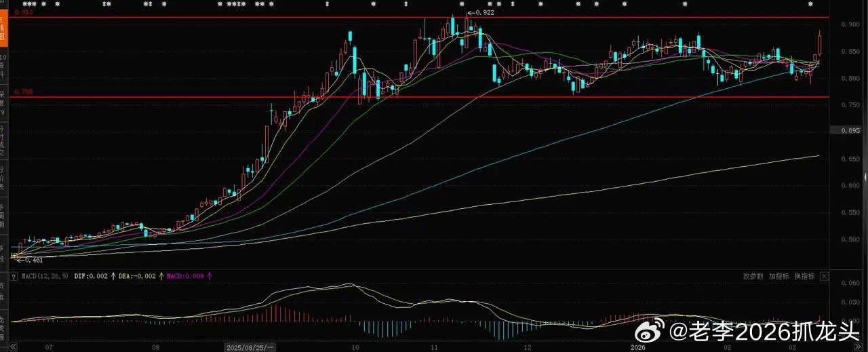
Task: Click the 0.500 price axis label
Action: click(x=852, y=239)
